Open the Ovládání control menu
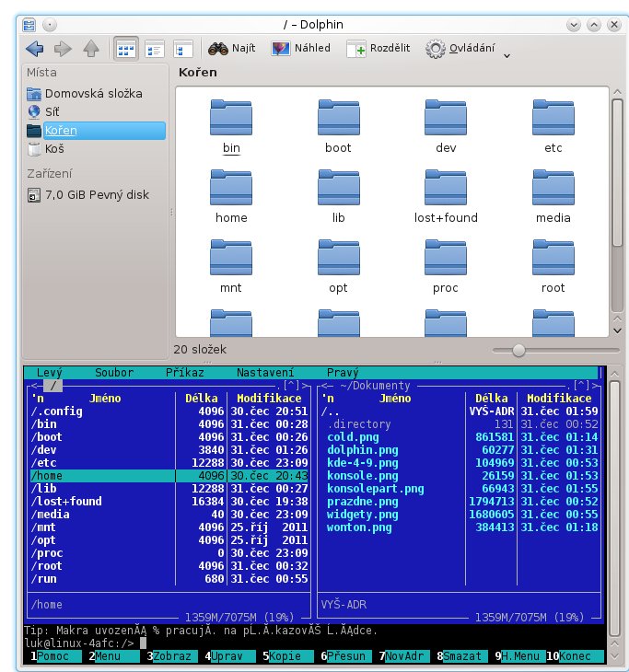 460,49
